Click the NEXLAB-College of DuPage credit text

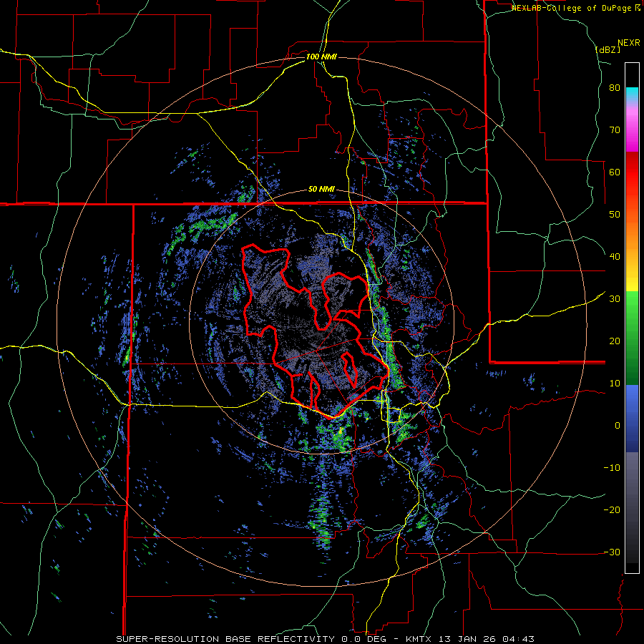click(x=577, y=8)
